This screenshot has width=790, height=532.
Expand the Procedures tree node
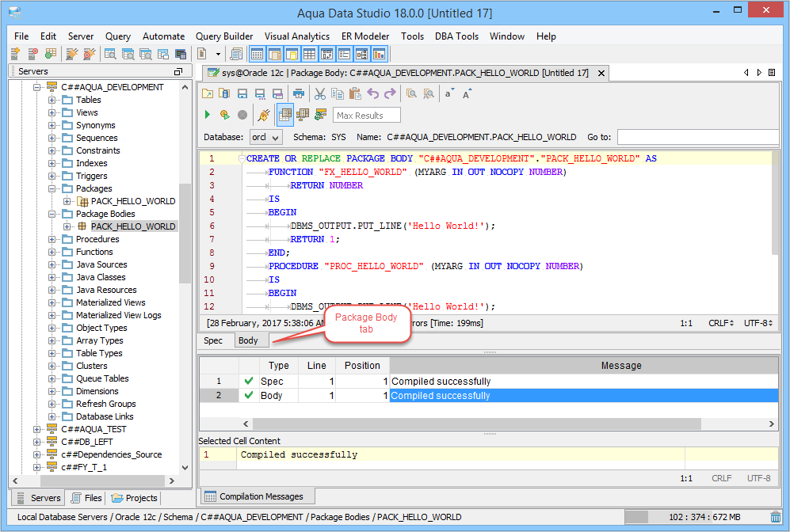[52, 239]
